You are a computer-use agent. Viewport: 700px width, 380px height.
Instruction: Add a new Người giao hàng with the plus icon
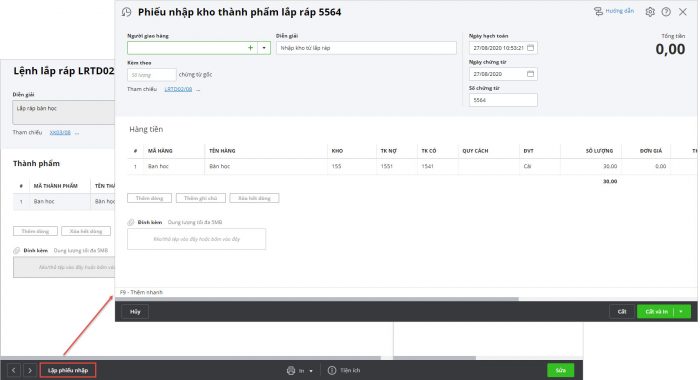click(x=250, y=48)
